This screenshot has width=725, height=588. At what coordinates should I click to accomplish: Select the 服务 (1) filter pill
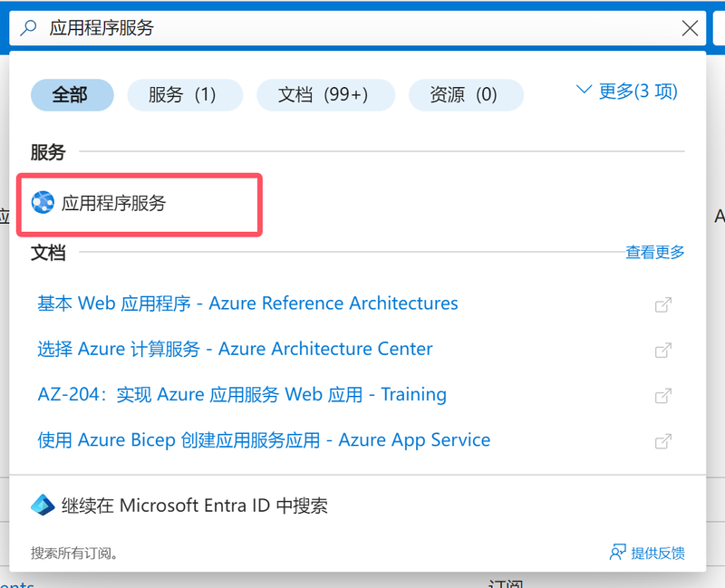pos(185,95)
